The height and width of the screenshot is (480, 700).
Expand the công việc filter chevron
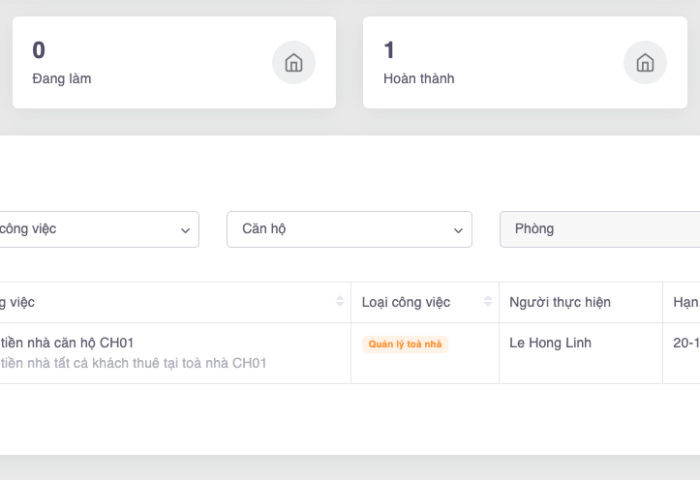point(185,230)
